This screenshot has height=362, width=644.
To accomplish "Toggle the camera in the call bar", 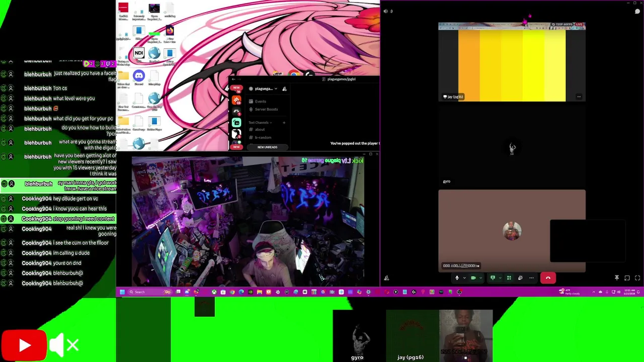I will point(473,278).
